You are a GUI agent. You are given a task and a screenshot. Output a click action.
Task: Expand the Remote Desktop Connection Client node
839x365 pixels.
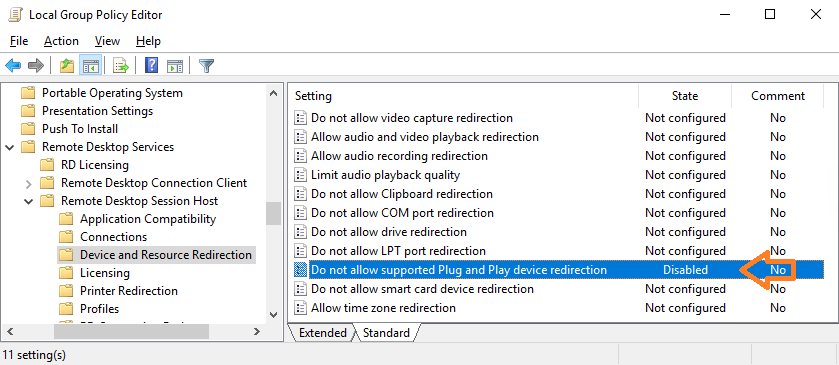point(29,184)
